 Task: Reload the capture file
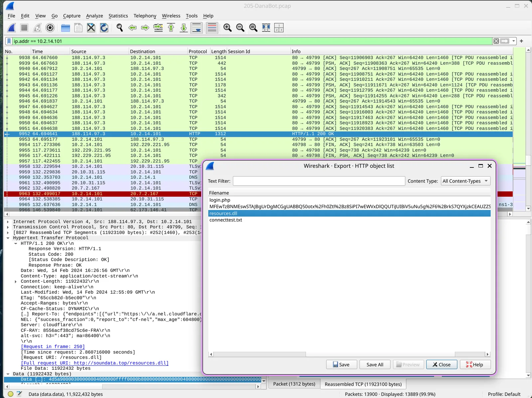point(104,28)
